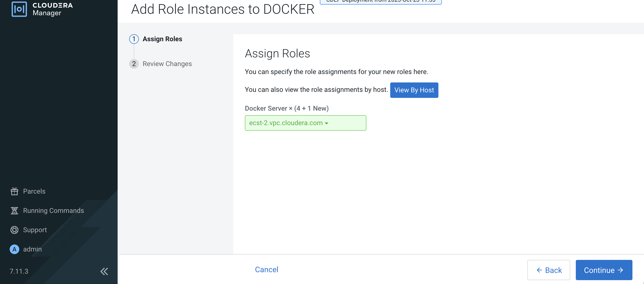Open Parcels from the sidebar menu
This screenshot has height=284, width=644.
pos(34,191)
